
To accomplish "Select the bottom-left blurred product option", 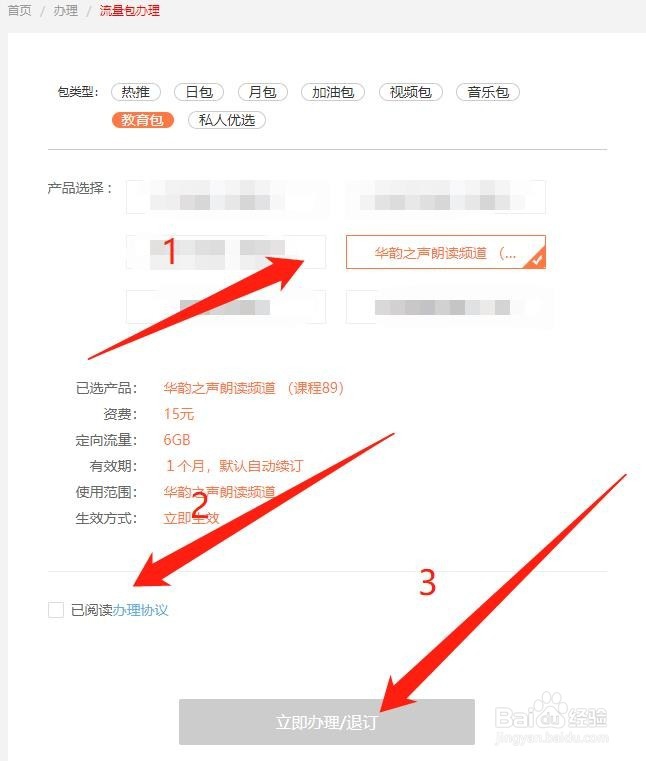I will click(226, 307).
